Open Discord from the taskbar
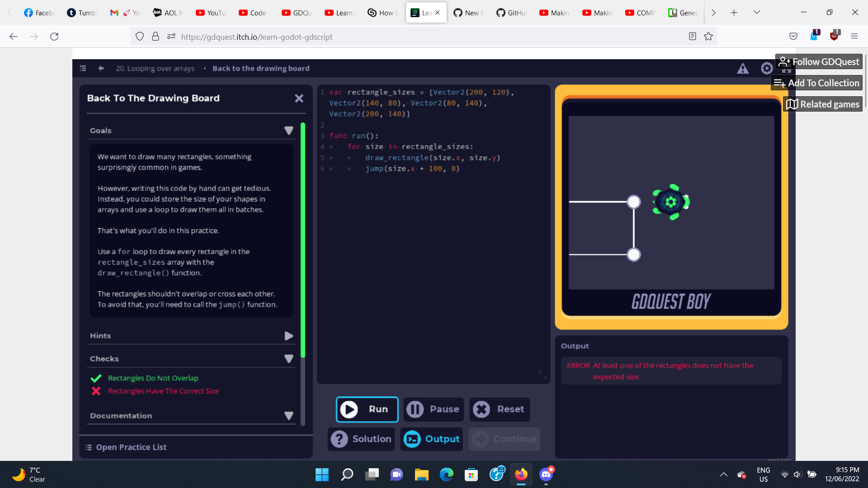 (546, 474)
